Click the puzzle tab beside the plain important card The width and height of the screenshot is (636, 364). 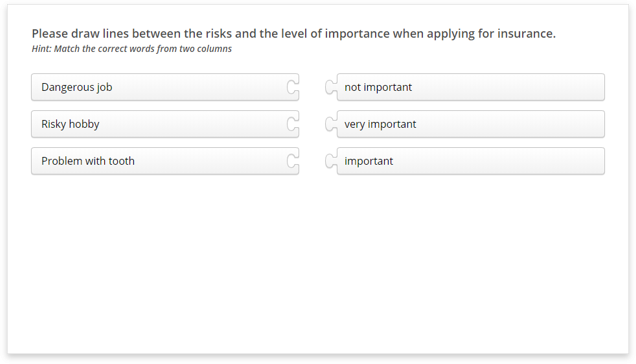(x=331, y=161)
